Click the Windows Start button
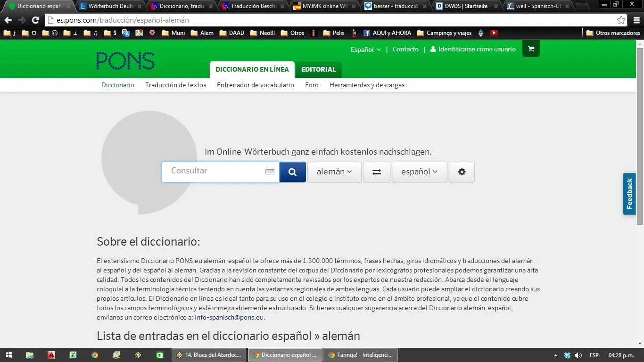Viewport: 644px width, 362px height. pyautogui.click(x=9, y=355)
